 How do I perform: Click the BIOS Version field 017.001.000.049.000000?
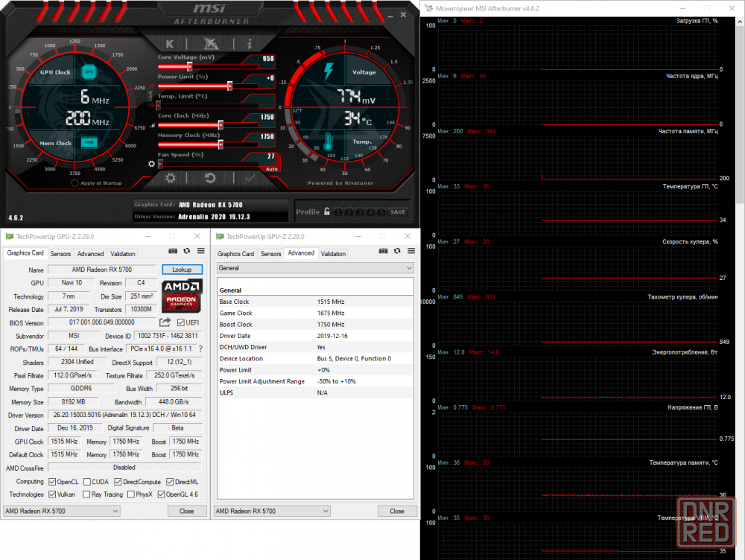pos(101,322)
